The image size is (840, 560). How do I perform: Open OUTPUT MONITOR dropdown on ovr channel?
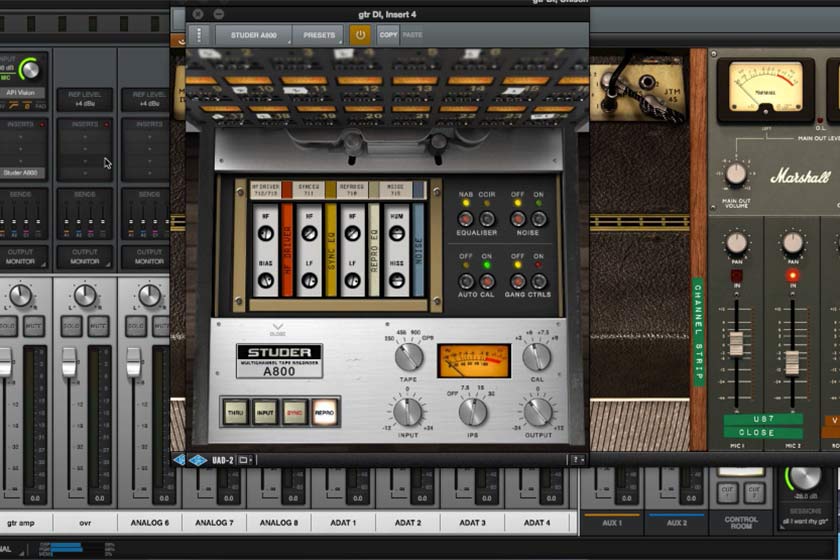(x=85, y=257)
